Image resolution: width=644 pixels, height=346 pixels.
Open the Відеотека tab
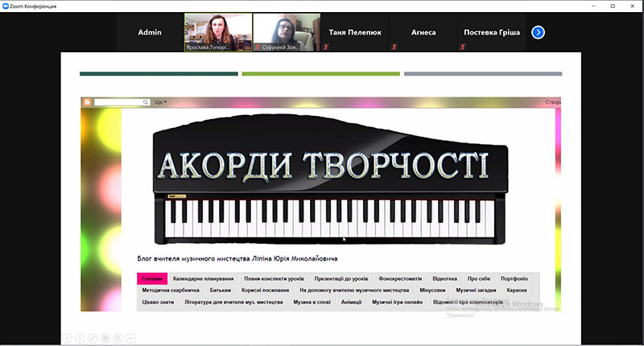445,278
